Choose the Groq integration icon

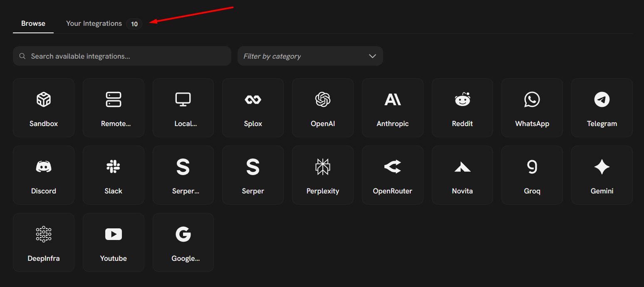tap(532, 167)
